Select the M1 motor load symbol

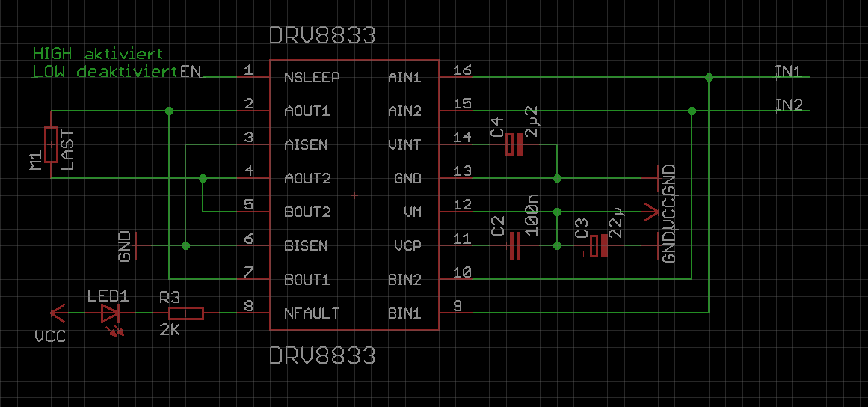(x=51, y=144)
